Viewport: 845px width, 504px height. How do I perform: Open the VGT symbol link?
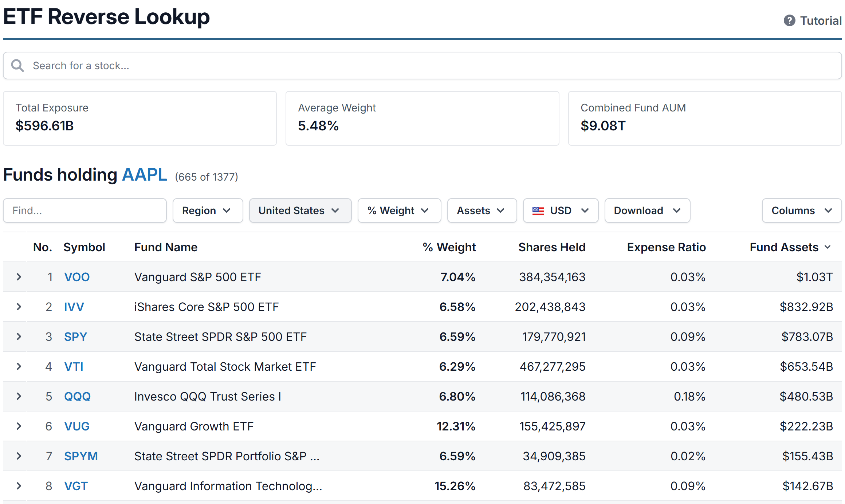76,486
